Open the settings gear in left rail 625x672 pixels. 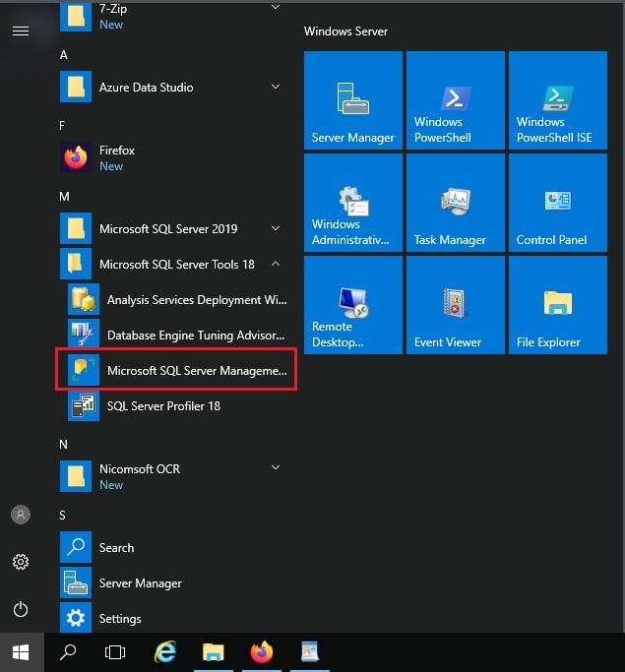(21, 562)
